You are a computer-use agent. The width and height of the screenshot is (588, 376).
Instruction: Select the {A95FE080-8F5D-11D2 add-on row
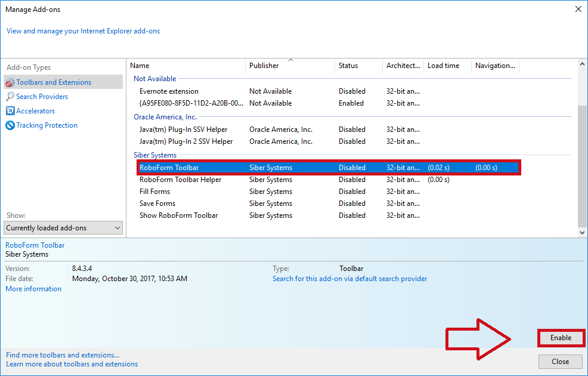click(x=329, y=103)
